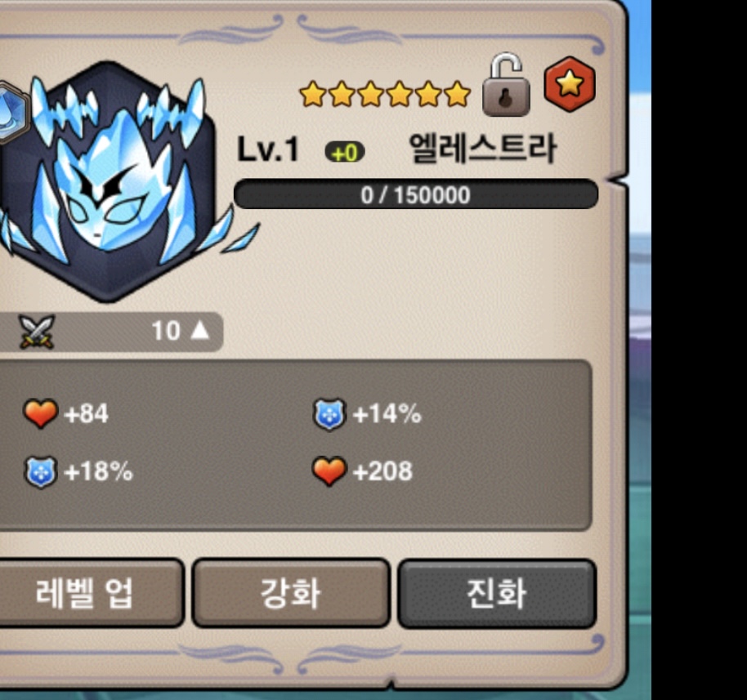Image resolution: width=747 pixels, height=700 pixels.
Task: Tap the 엘레스트라 name label
Action: [x=482, y=149]
